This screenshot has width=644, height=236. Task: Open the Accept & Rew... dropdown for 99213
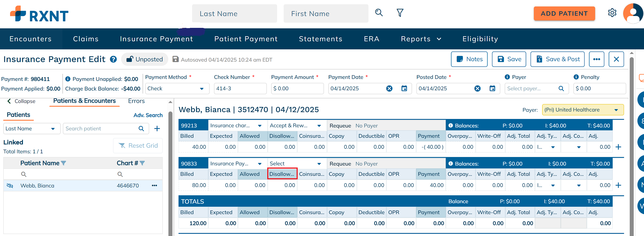pos(297,126)
